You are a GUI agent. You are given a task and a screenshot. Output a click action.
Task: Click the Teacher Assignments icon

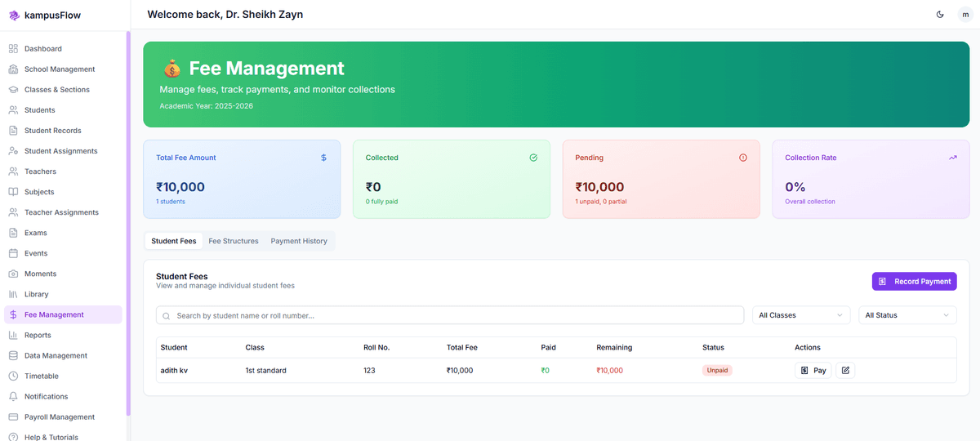13,212
